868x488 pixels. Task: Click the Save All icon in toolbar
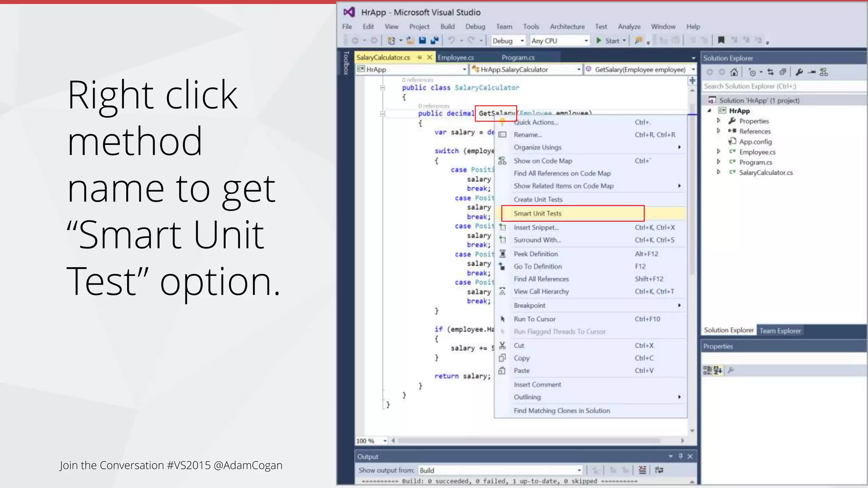coord(434,40)
